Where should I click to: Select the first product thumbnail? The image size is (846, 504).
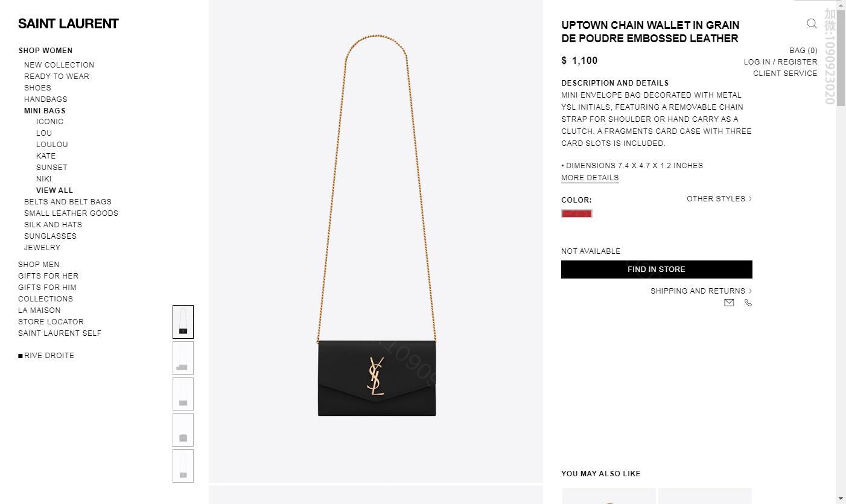click(183, 322)
